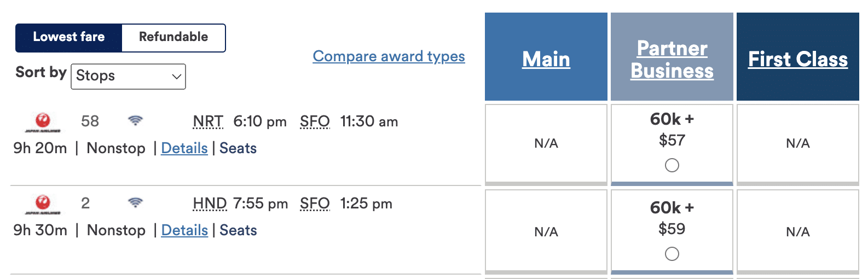Click Japan Airlines logo for flight 2
The width and height of the screenshot is (868, 279).
click(43, 204)
